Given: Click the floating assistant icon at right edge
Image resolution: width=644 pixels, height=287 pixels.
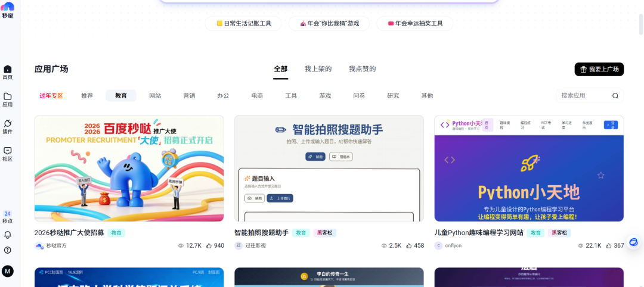Looking at the screenshot, I should 634,242.
